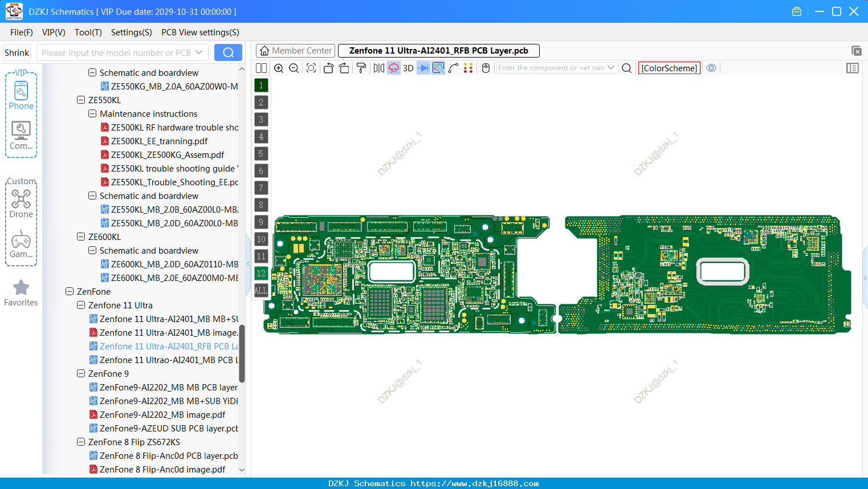Viewport: 868px width, 489px height.
Task: Rotate the board counterclockwise
Action: [x=328, y=68]
